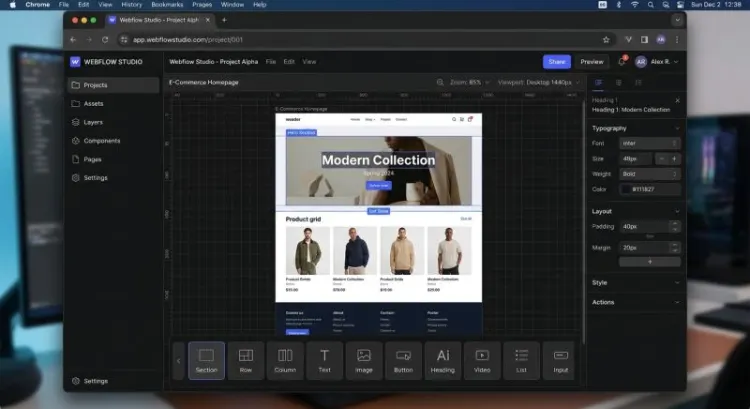Click the Chrome profile avatar in the toolbar

pos(661,40)
